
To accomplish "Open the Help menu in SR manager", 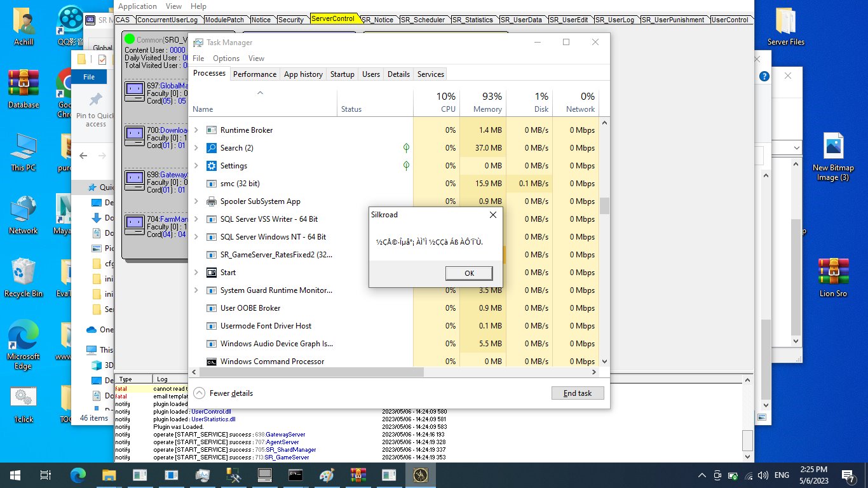I will [198, 6].
